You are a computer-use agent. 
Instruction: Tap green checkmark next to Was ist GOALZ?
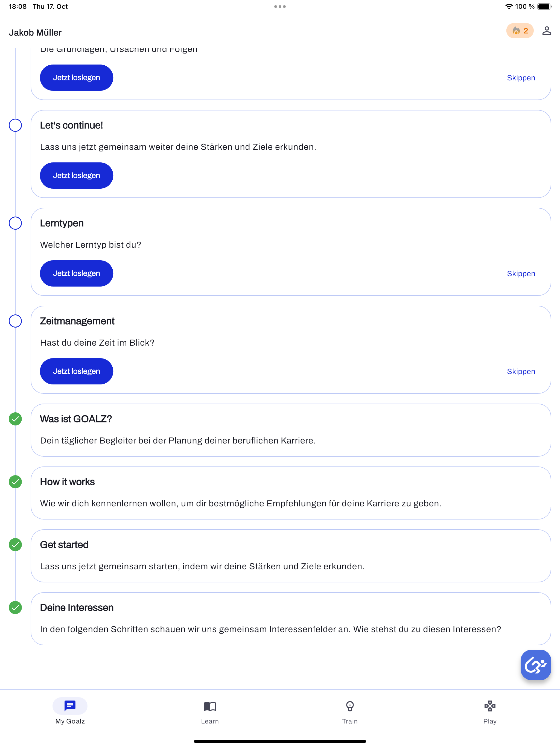pos(15,419)
